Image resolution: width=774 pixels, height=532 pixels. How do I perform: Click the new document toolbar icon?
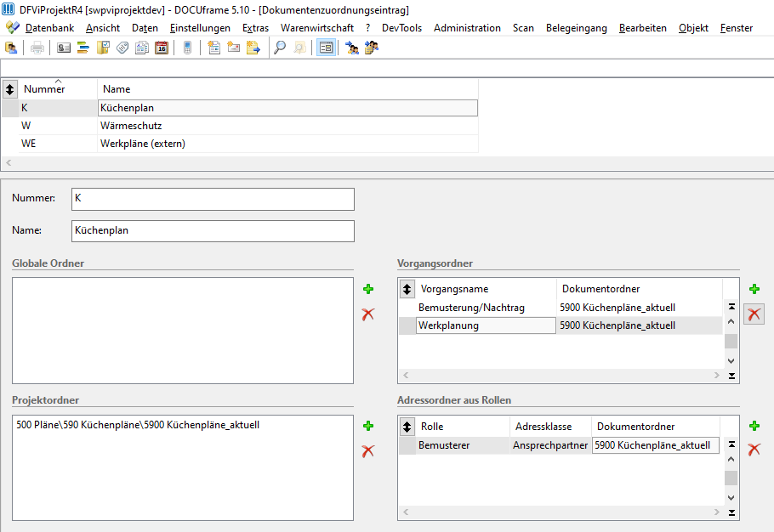[x=213, y=48]
